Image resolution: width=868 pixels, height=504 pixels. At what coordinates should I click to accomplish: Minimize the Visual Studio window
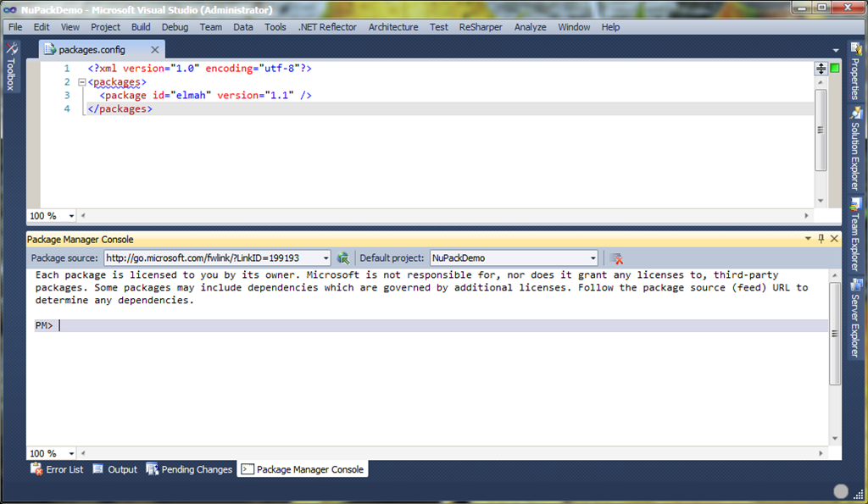pos(802,8)
